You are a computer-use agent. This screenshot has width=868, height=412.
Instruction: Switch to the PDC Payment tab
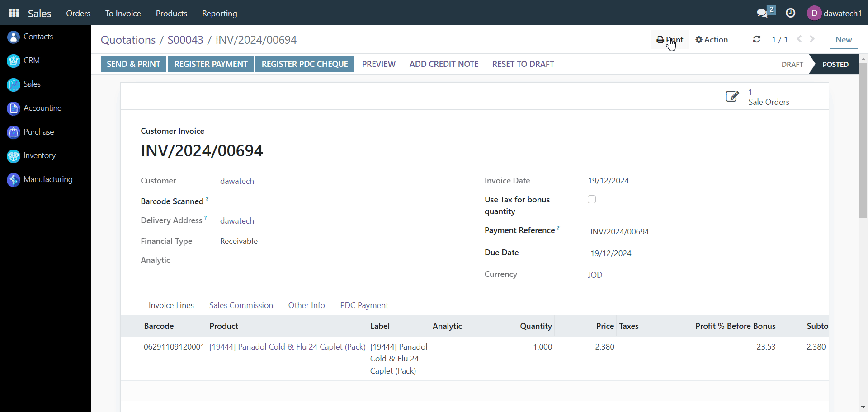point(364,305)
